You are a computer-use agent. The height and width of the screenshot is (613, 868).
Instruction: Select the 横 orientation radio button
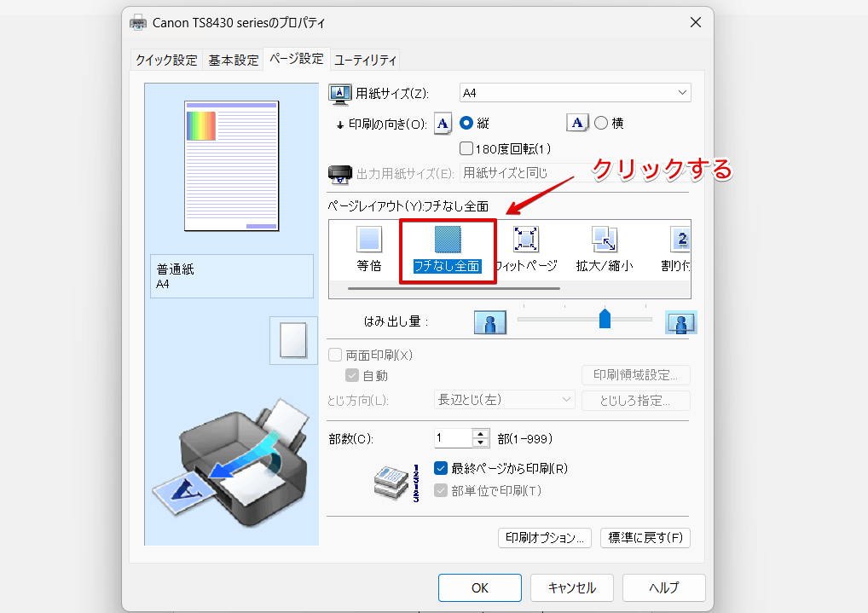[x=602, y=123]
